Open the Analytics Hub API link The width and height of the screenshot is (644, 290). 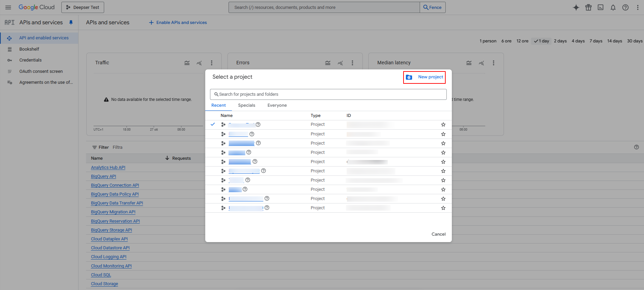tap(108, 168)
